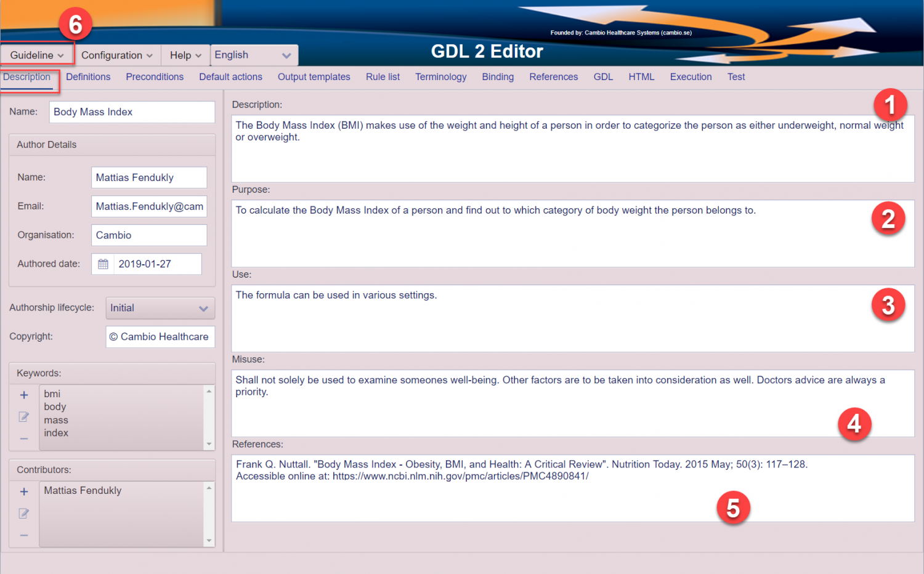The width and height of the screenshot is (924, 574).
Task: Edit contributor Mattias Fendukly with the pencil icon
Action: 23,514
